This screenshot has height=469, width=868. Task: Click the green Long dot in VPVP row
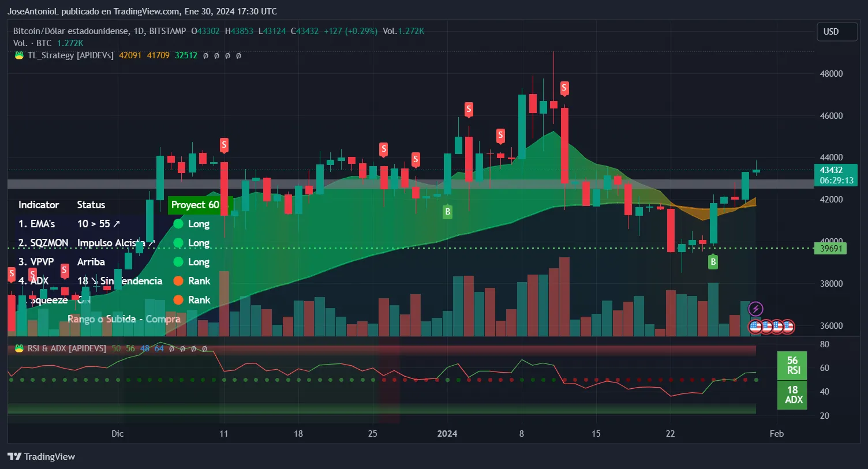click(x=178, y=262)
